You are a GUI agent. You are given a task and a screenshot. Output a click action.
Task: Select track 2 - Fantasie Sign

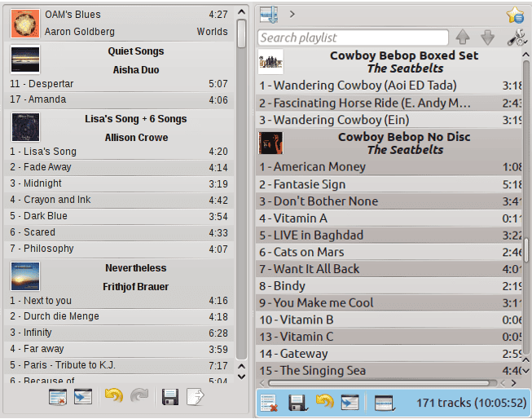tap(389, 184)
